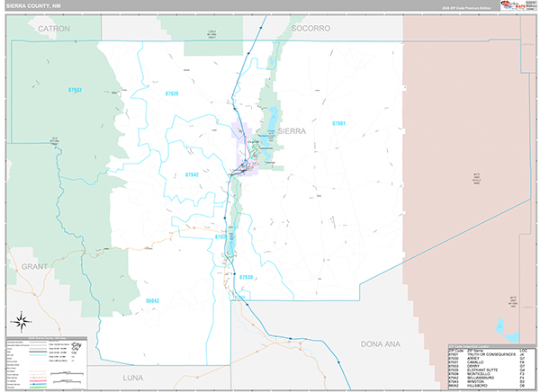Click the "SIERRA COUNTY, NM" map title
This screenshot has width=540, height=392.
pos(33,6)
